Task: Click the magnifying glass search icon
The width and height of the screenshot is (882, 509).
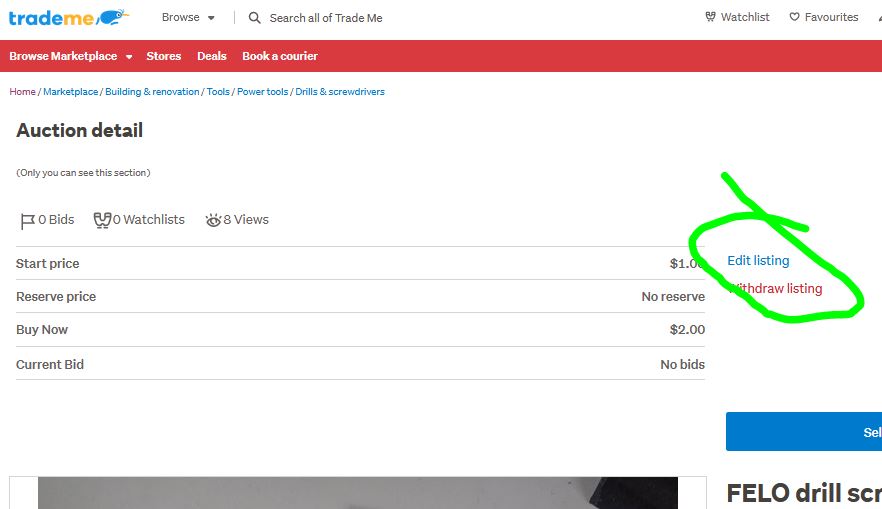Action: [255, 18]
